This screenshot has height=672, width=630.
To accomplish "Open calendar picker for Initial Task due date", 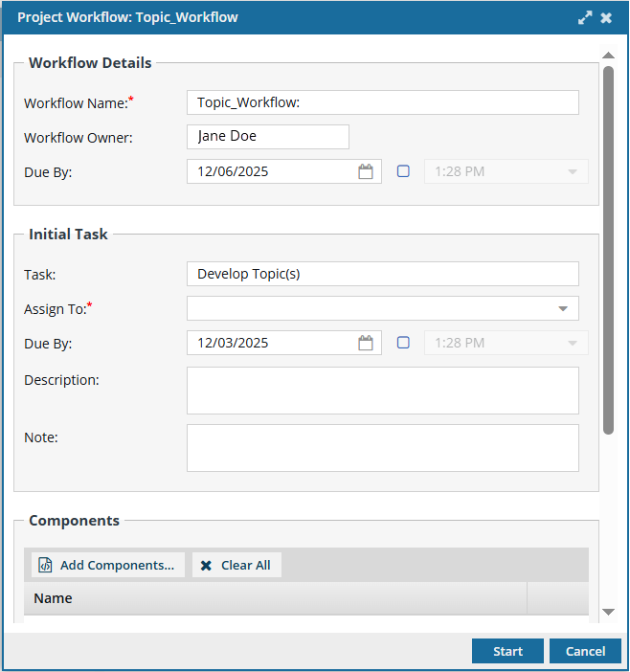I will (x=365, y=343).
